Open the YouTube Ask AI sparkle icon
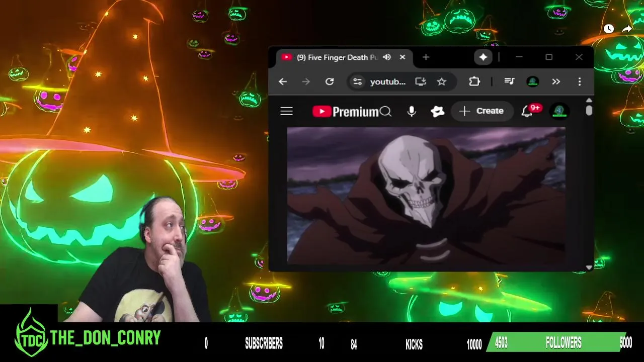Viewport: 644px width, 362px height. pyautogui.click(x=438, y=111)
